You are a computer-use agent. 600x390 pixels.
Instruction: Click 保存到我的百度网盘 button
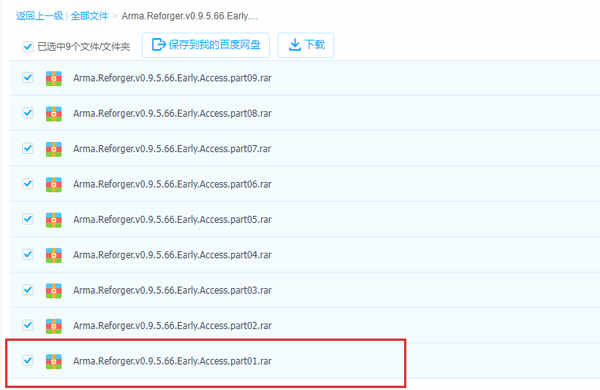click(206, 45)
